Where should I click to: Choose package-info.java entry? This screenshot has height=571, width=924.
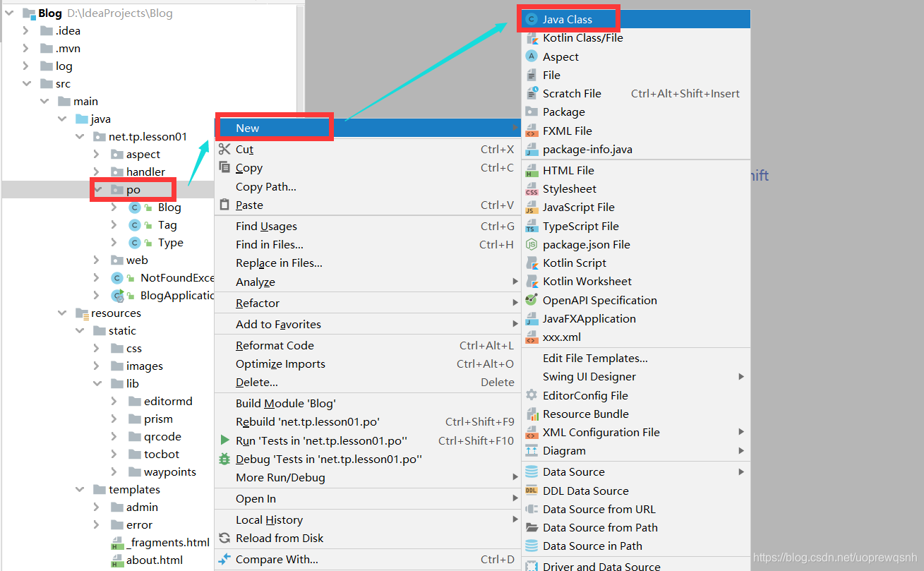(x=636, y=149)
